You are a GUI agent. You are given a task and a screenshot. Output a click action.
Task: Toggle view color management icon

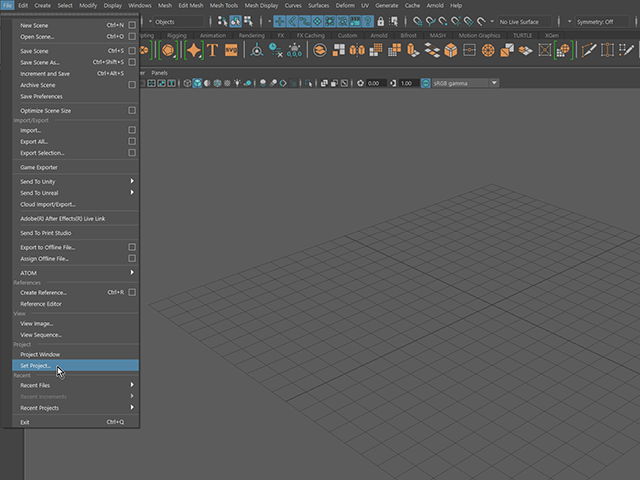425,83
